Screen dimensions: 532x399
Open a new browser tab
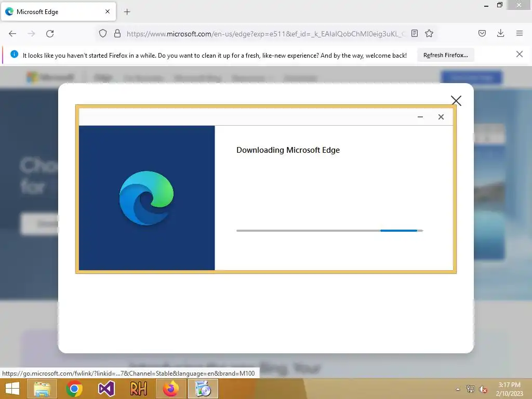pos(127,12)
